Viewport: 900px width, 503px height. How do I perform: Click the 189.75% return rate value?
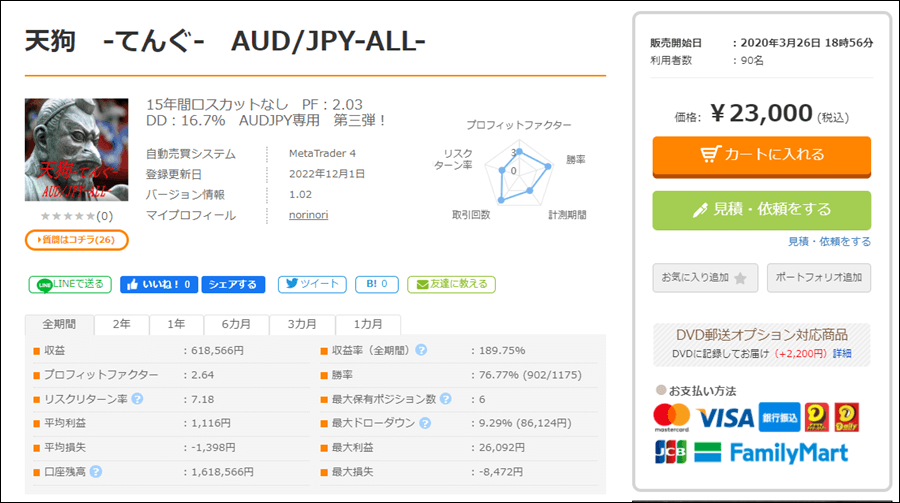click(x=502, y=350)
